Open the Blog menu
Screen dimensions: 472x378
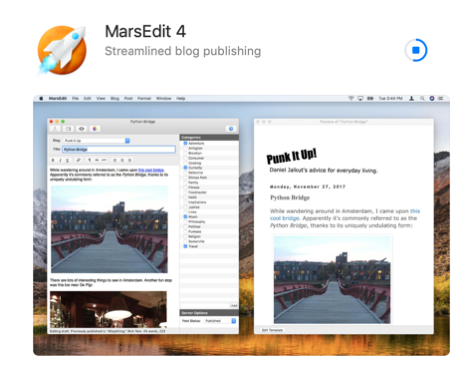point(115,98)
